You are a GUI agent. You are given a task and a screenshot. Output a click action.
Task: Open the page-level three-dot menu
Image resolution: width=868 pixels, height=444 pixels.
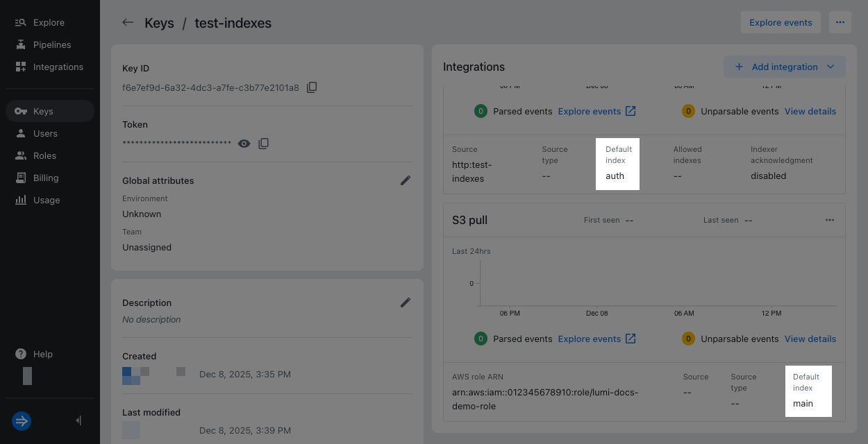[840, 22]
